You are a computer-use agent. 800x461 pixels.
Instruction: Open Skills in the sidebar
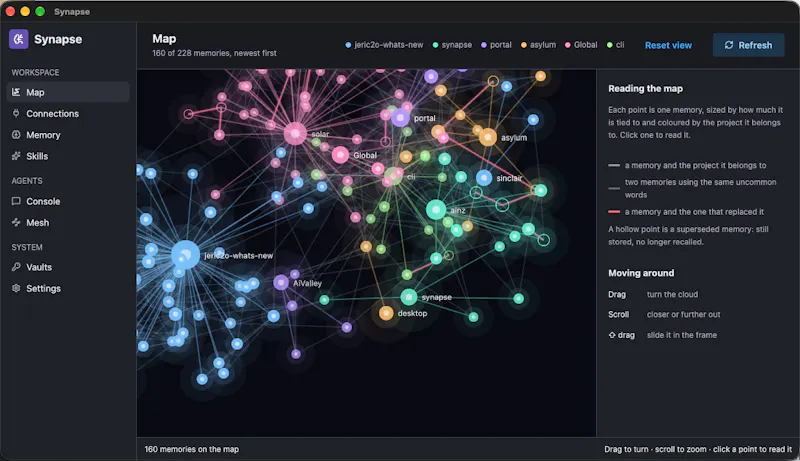(x=68, y=156)
